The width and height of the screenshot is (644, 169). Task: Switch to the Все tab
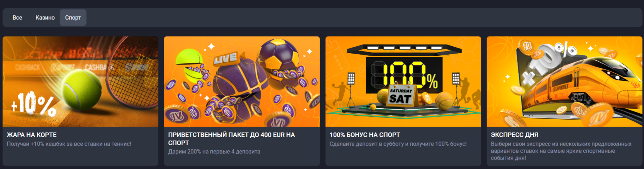[x=17, y=18]
